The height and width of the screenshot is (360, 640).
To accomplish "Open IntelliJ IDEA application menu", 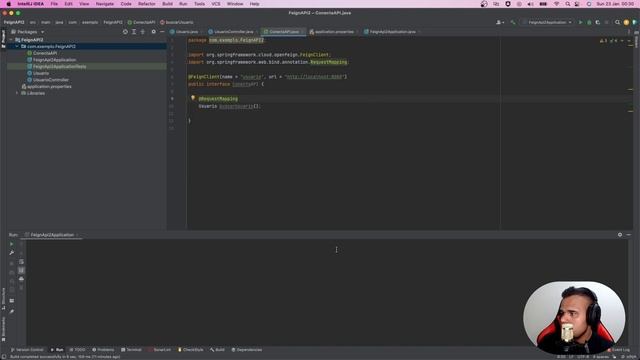I will click(31, 4).
